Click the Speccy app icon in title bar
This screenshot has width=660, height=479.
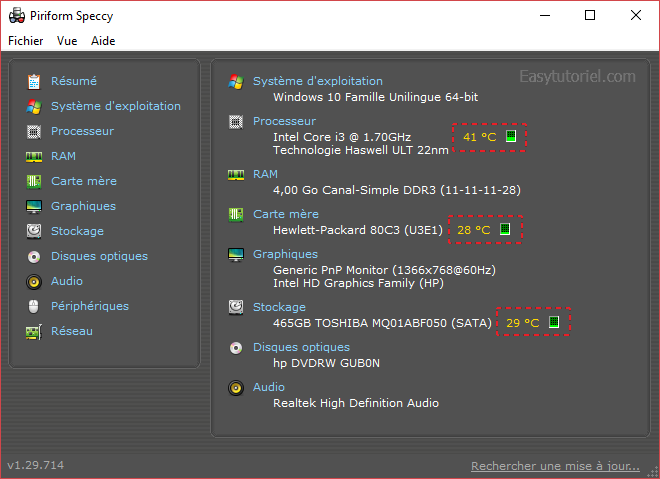pyautogui.click(x=17, y=16)
